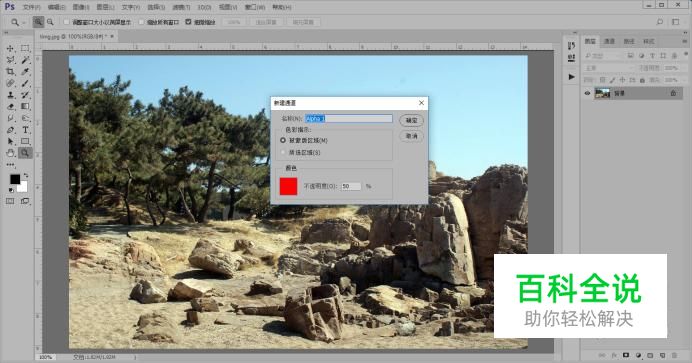Select the Horizontal Type tool

pos(25,130)
